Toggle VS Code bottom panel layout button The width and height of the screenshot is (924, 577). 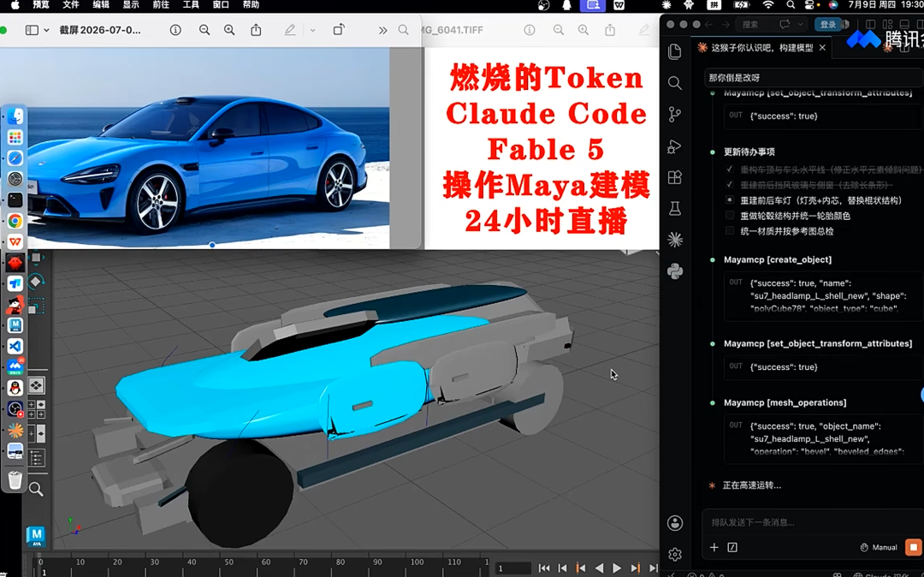pyautogui.click(x=904, y=24)
